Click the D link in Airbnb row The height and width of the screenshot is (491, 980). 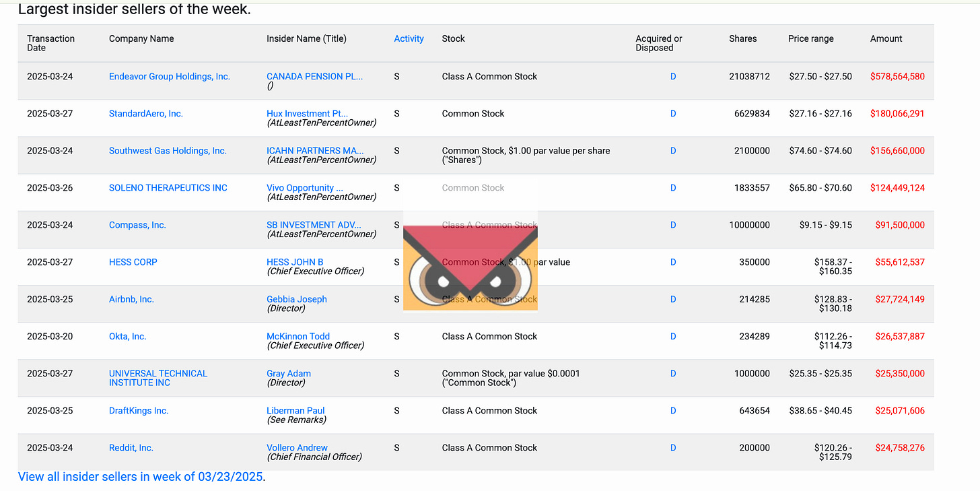click(673, 299)
